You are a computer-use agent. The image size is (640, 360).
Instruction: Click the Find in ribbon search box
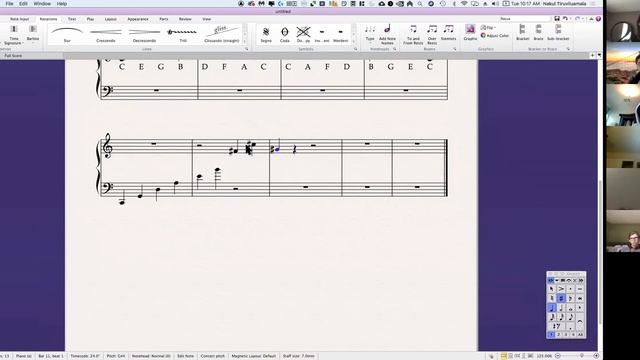click(524, 19)
